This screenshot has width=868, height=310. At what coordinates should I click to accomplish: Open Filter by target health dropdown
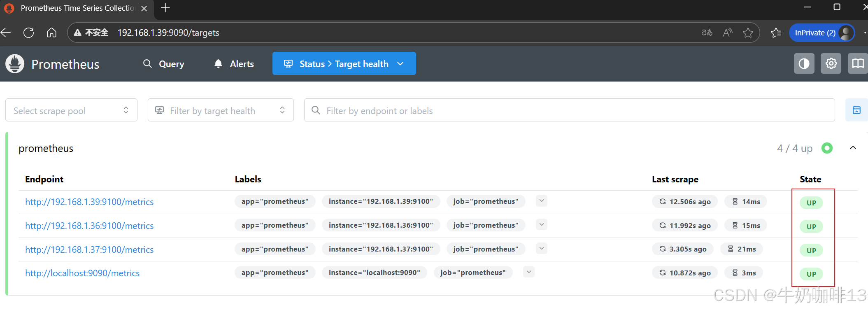pos(221,110)
